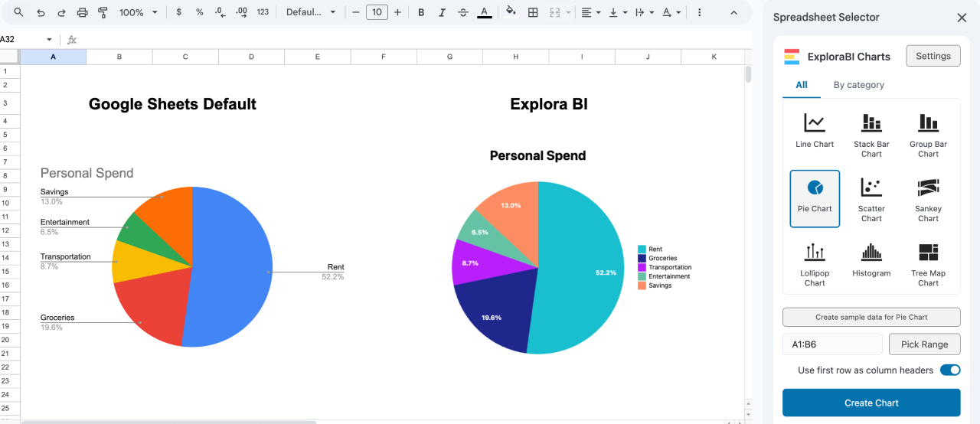
Task: Redo the last action
Action: pos(61,12)
